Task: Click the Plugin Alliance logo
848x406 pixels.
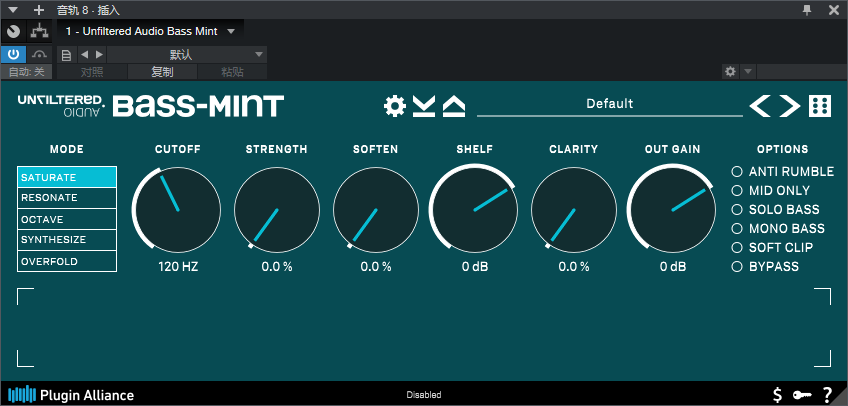Action: pos(71,395)
